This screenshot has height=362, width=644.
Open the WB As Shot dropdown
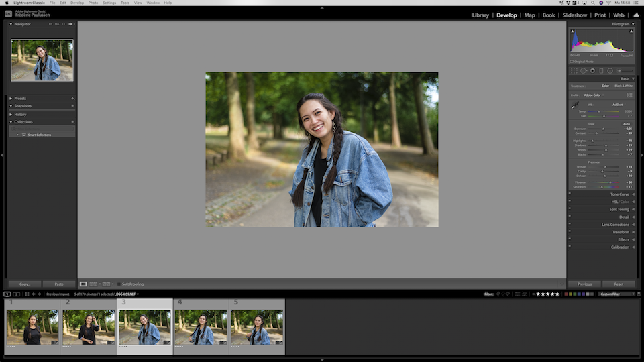(619, 105)
